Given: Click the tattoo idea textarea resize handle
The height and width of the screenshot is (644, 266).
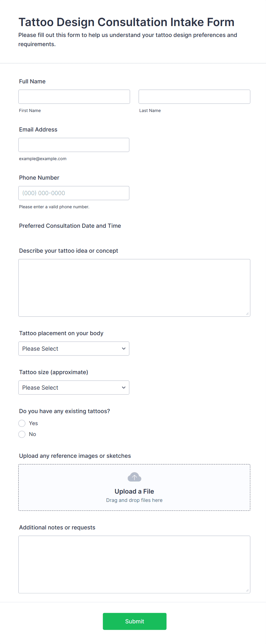Looking at the screenshot, I should coord(247,314).
